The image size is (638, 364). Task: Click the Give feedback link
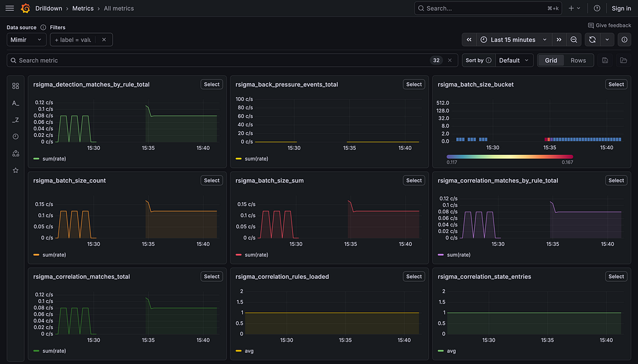tap(609, 25)
